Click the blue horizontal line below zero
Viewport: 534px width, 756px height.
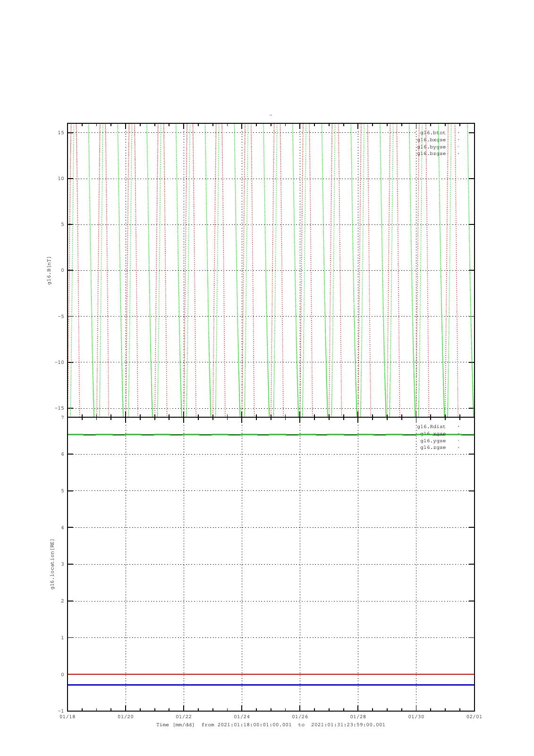(271, 685)
